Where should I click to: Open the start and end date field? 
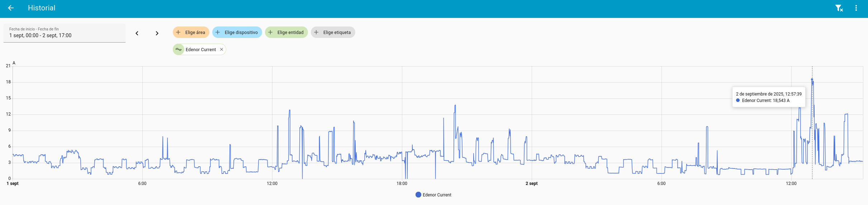(65, 33)
